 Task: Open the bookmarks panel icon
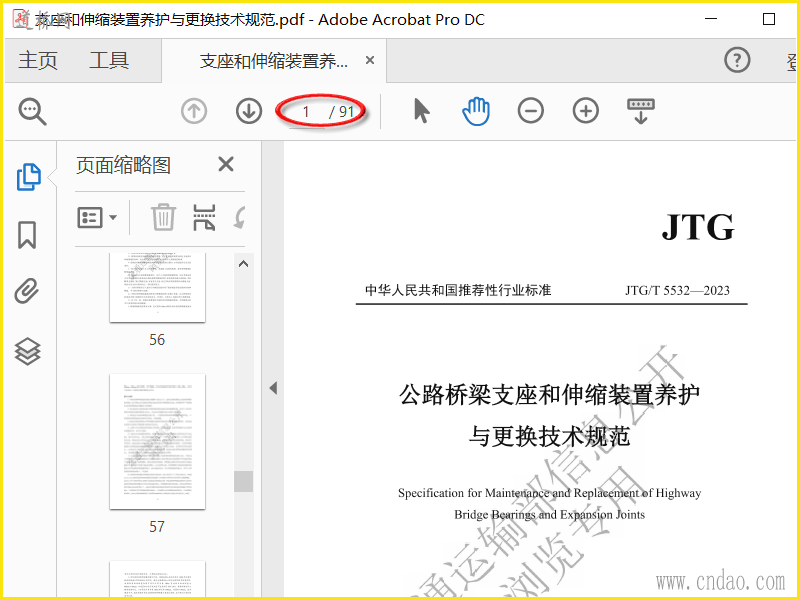(x=27, y=235)
